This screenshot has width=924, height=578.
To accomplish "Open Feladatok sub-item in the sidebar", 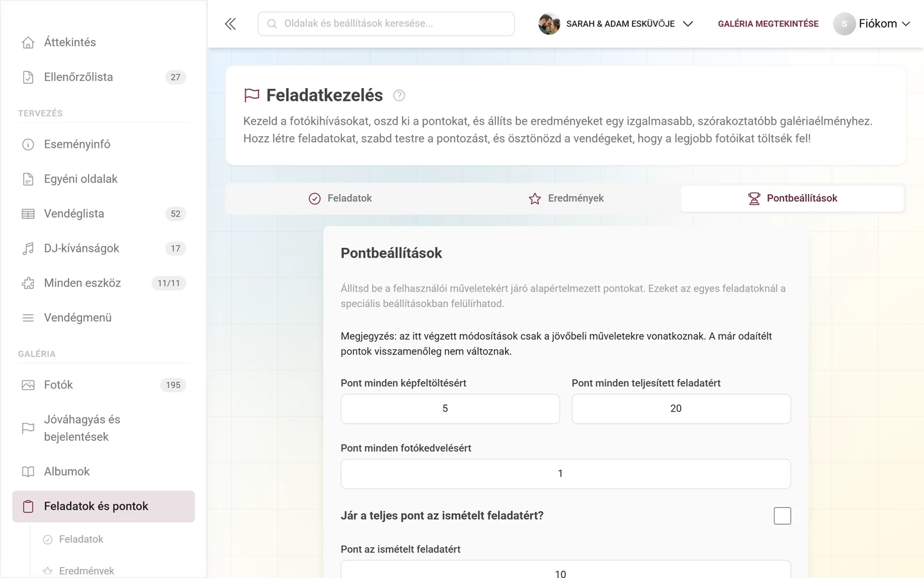I will 81,539.
